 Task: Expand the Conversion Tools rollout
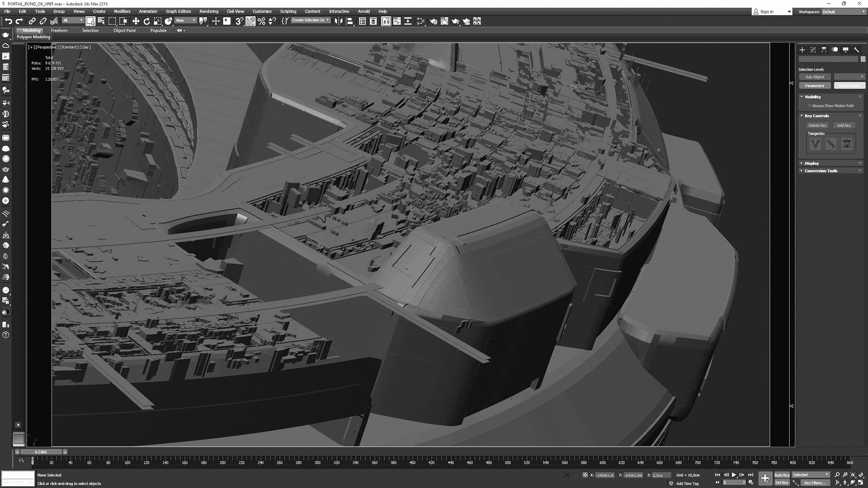[821, 171]
